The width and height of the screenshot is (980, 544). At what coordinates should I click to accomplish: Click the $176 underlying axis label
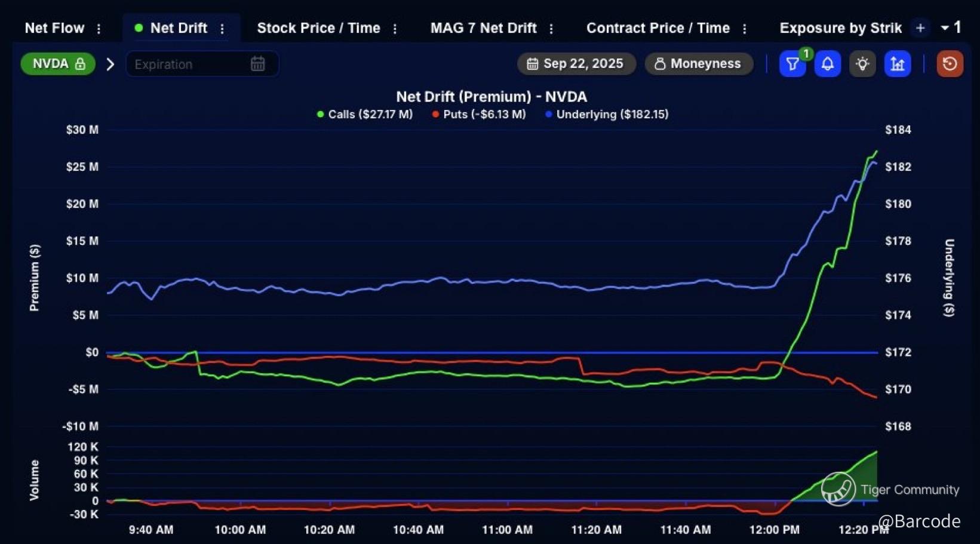[x=898, y=278]
